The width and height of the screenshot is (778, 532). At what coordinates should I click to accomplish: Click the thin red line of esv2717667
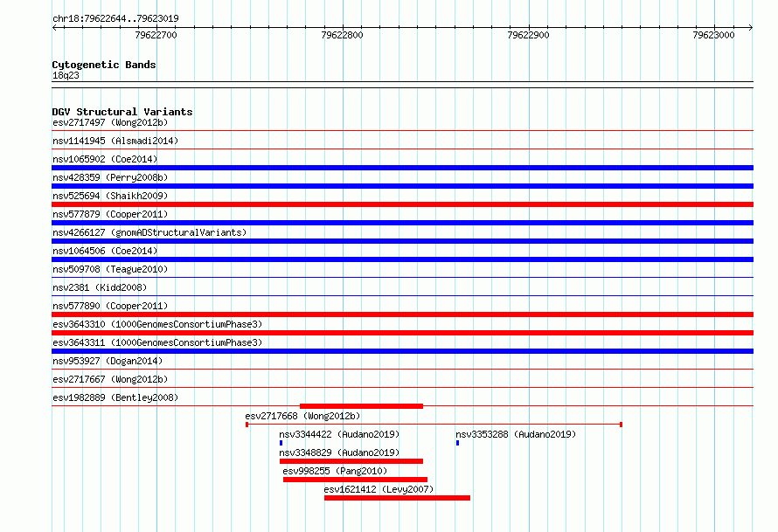[x=402, y=388]
